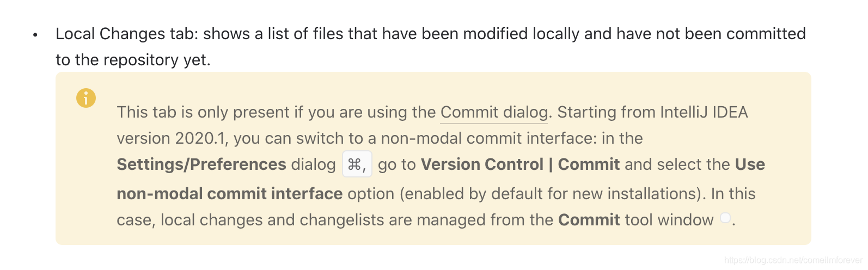
Task: Click the small Commit tool window icon
Action: (725, 218)
